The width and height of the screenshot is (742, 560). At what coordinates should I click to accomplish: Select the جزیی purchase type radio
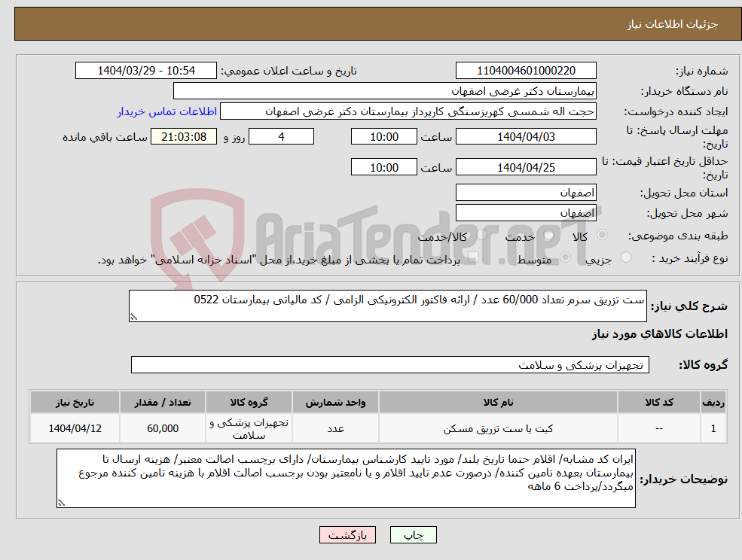click(626, 257)
